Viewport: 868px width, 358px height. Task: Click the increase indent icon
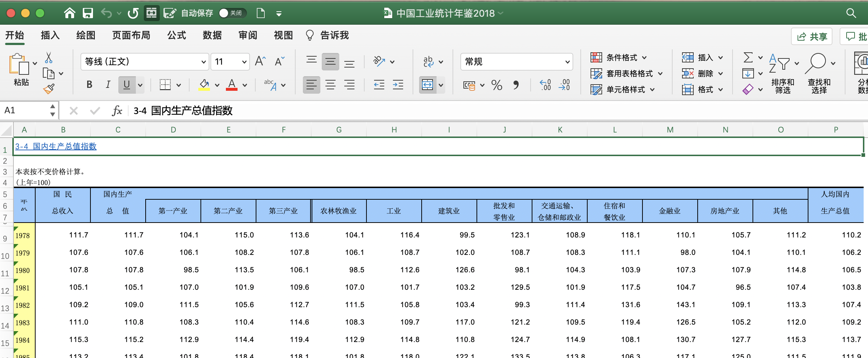coord(398,85)
